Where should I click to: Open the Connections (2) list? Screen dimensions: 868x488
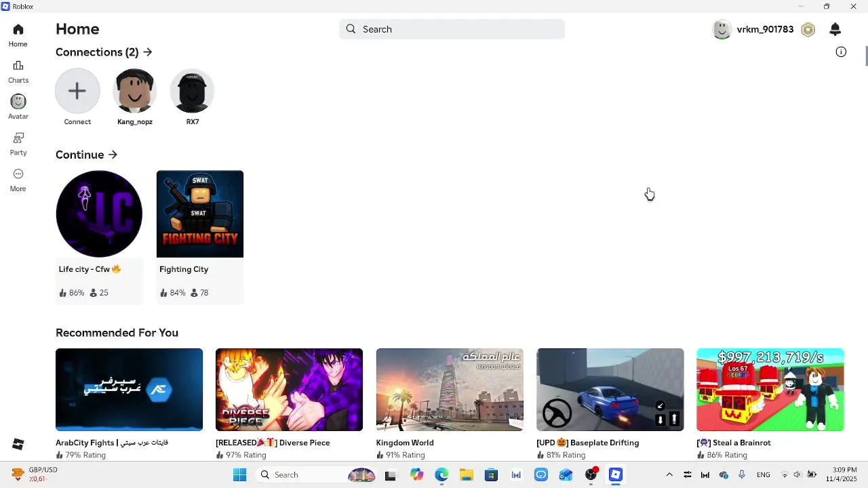coord(104,52)
